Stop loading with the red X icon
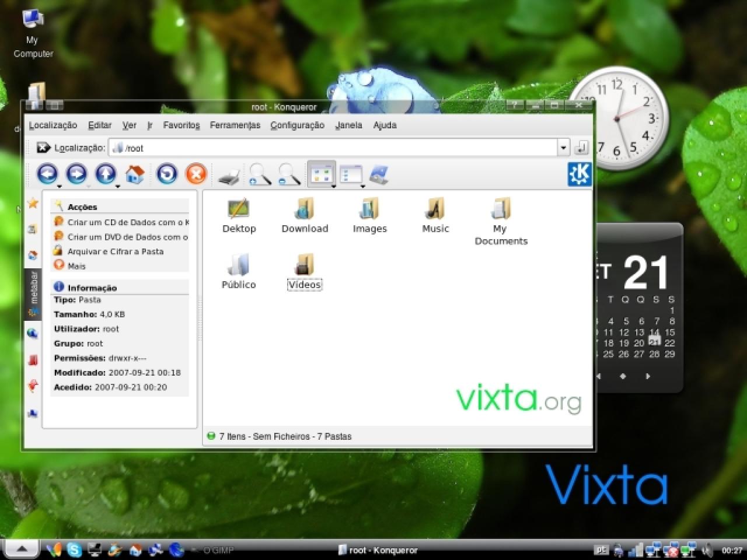 (x=196, y=174)
